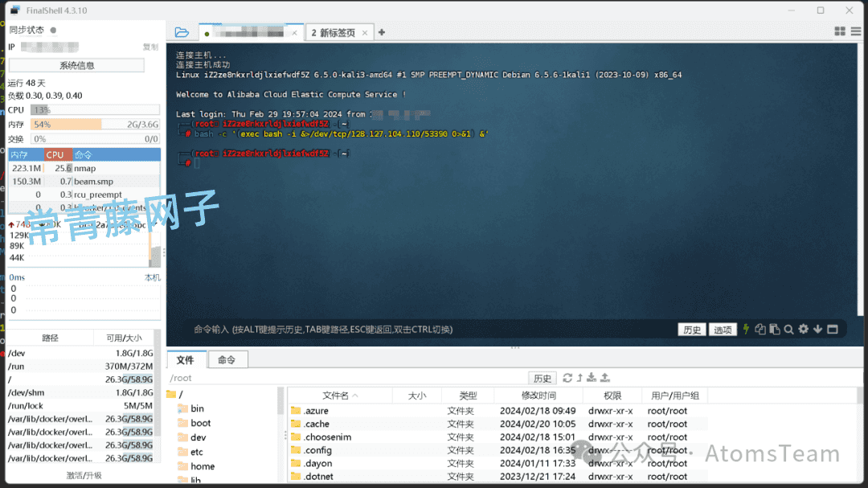The height and width of the screenshot is (488, 868).
Task: Open file panel 历史 button
Action: (x=542, y=379)
